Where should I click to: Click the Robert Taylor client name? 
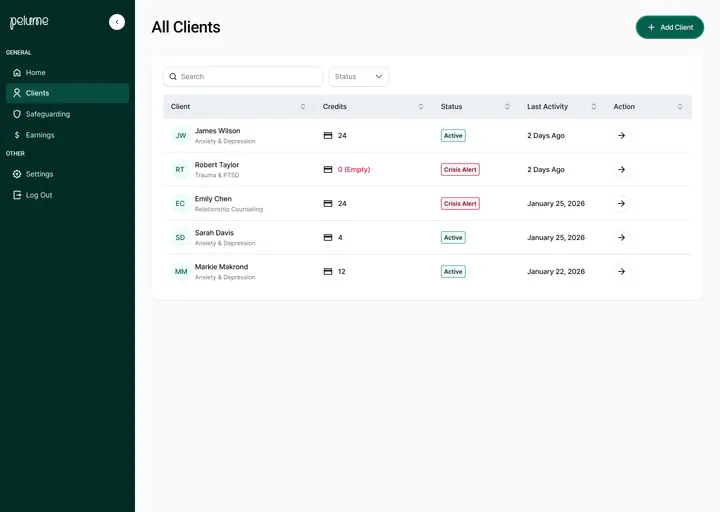point(217,165)
